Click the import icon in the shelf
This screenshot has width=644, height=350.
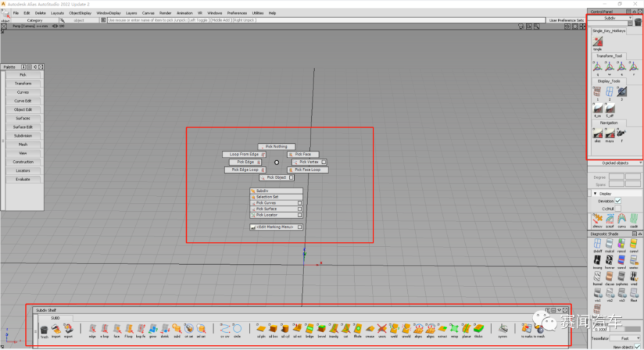coord(57,329)
